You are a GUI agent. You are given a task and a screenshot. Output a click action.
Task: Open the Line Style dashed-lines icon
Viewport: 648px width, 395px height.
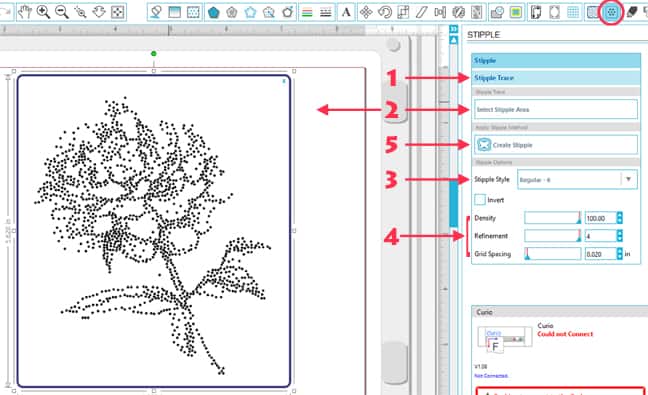[326, 12]
